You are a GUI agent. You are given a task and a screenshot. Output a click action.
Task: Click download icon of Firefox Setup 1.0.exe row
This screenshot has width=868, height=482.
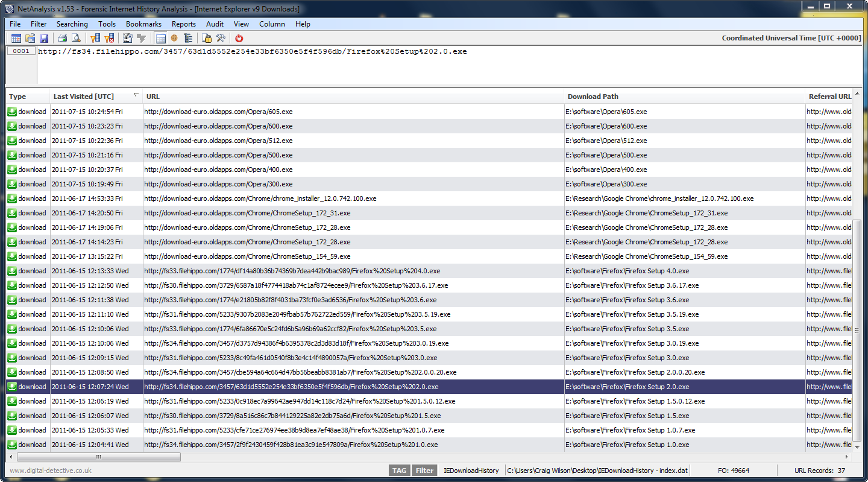pos(12,445)
